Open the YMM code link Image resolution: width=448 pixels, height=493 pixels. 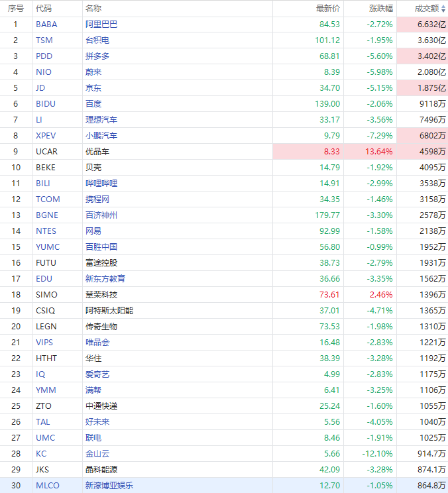[46, 390]
